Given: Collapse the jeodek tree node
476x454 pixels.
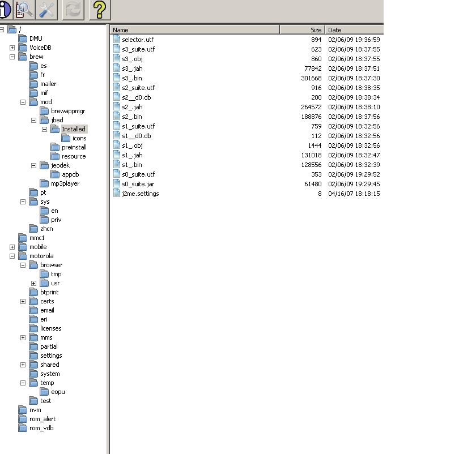Looking at the screenshot, I should [x=33, y=165].
